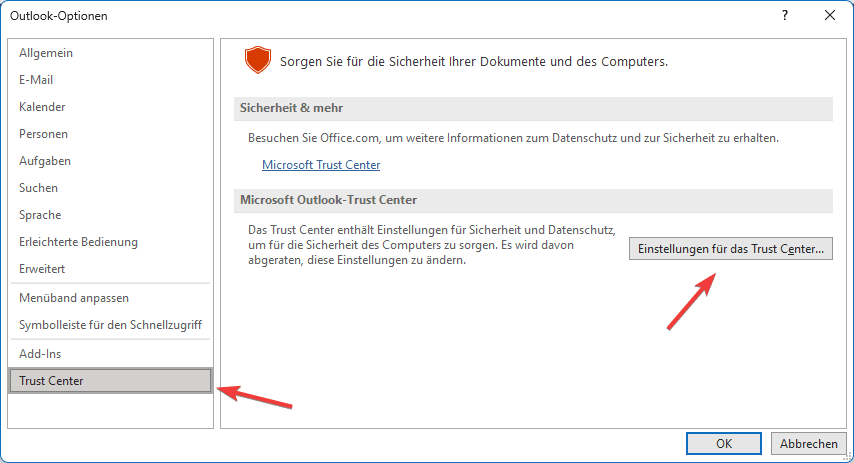Select Aufgaben in the sidebar

[x=45, y=161]
